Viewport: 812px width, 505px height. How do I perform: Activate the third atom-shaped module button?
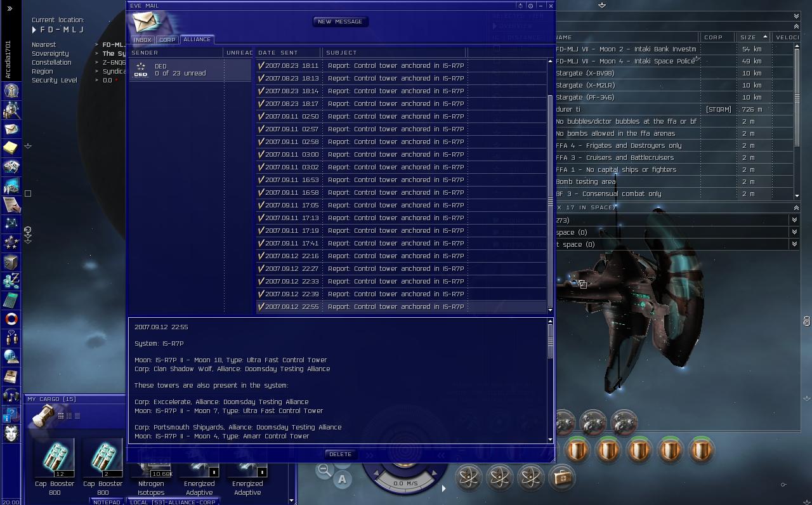coord(531,477)
